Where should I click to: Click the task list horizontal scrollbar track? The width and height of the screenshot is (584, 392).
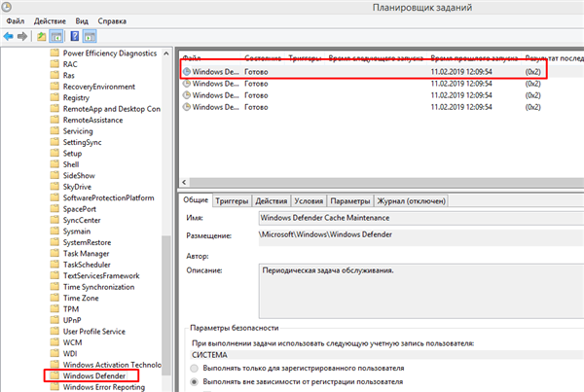click(x=386, y=182)
